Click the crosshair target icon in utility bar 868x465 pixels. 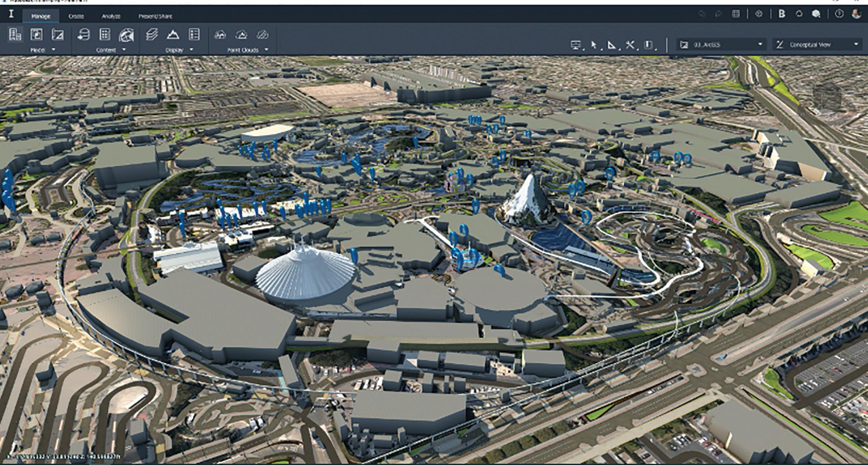point(759,14)
